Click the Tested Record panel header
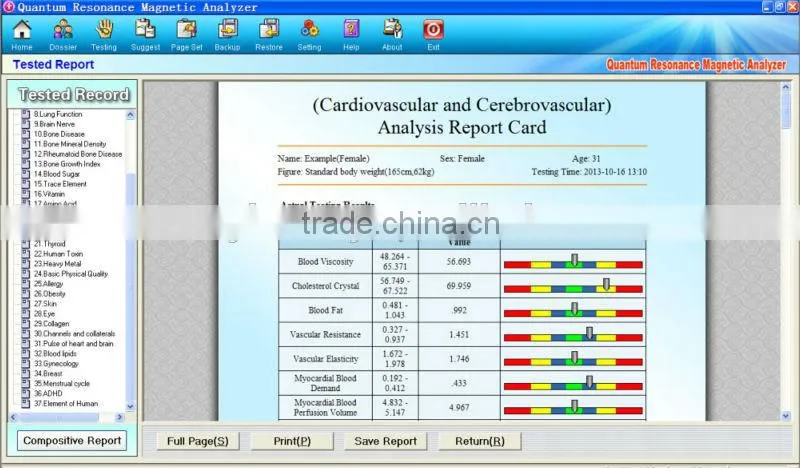This screenshot has width=800, height=468. coord(73,94)
